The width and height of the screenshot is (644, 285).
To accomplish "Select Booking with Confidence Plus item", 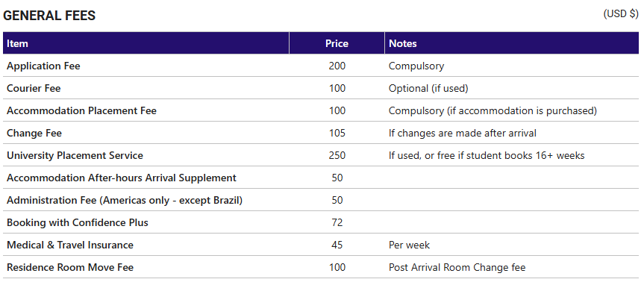I will pyautogui.click(x=78, y=222).
